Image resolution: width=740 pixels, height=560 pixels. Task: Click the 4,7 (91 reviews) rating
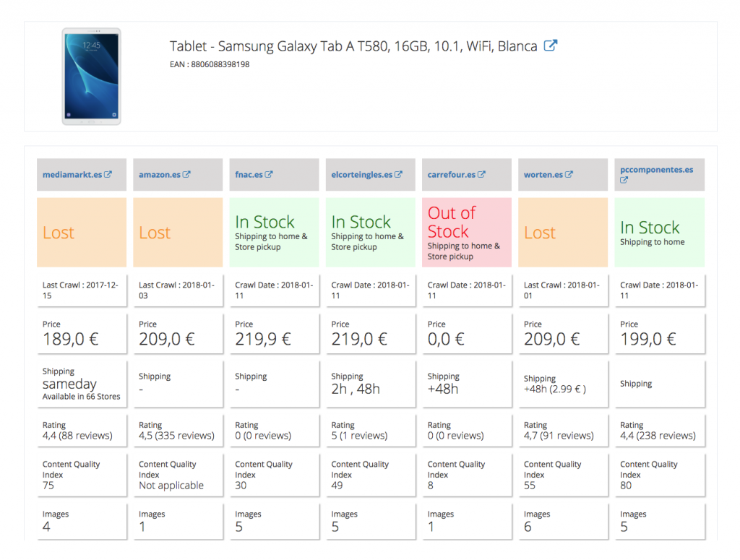pos(559,436)
